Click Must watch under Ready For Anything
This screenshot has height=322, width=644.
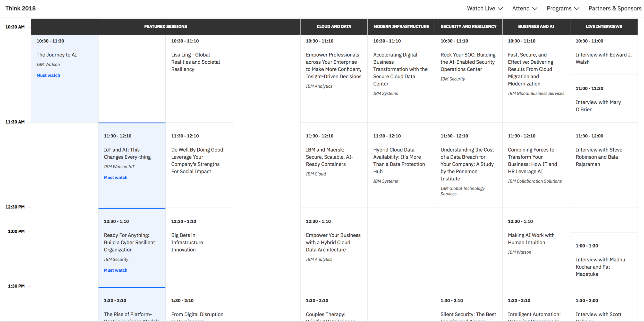[x=115, y=270]
